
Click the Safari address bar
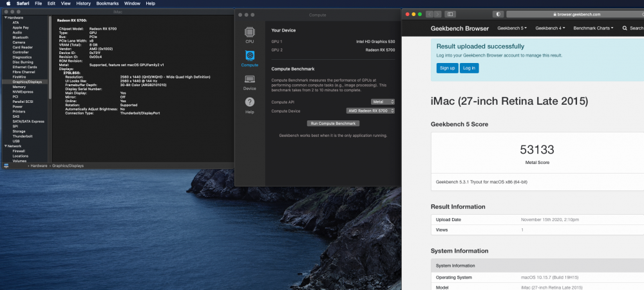pos(575,14)
